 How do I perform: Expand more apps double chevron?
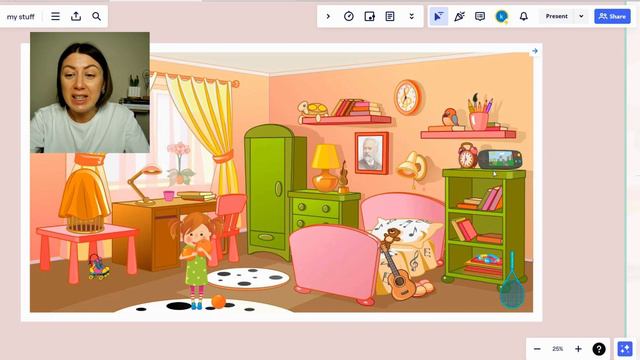411,16
